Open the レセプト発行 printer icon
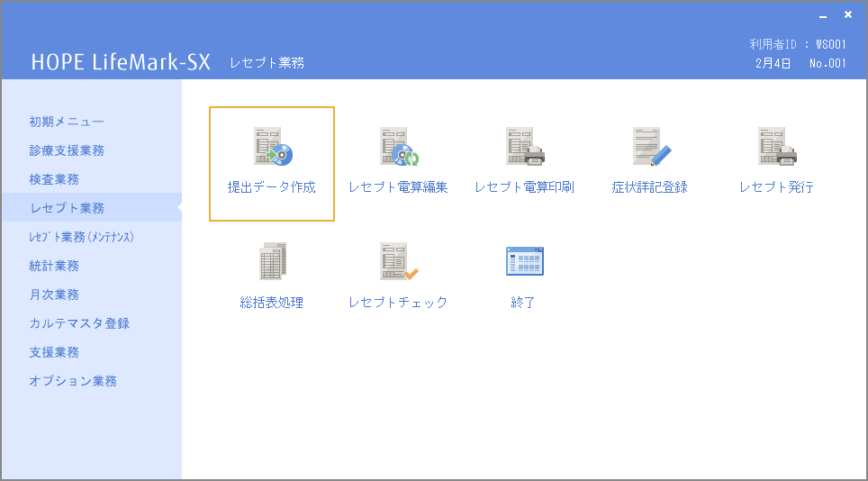The image size is (868, 481). tap(777, 146)
